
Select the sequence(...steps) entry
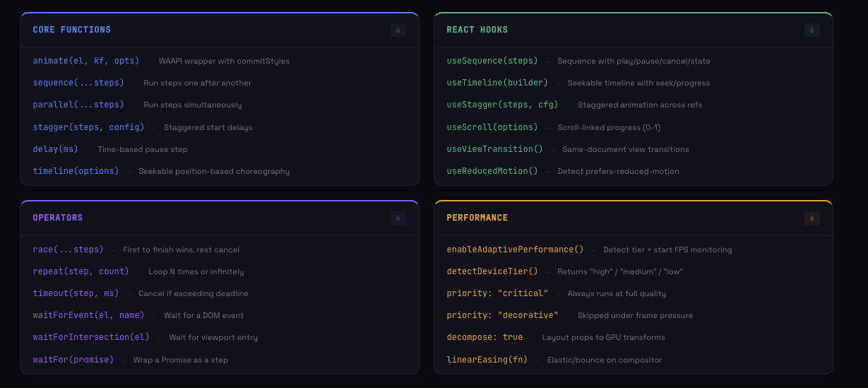coord(78,83)
